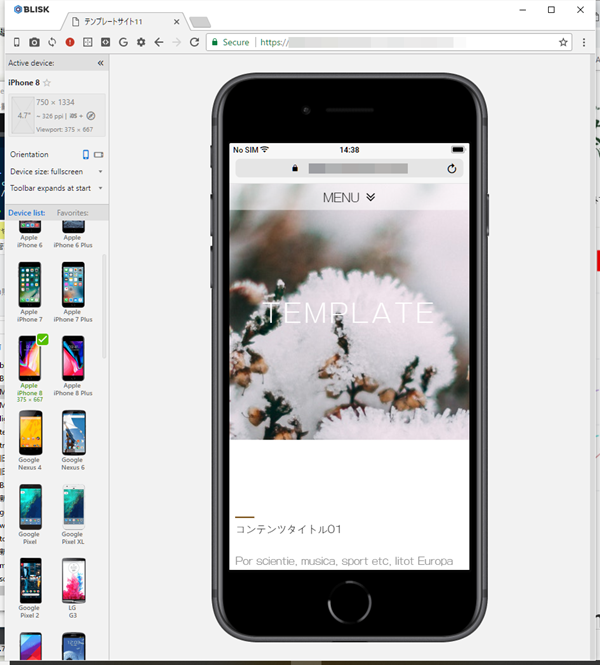Collapse the Active device side panel

[100, 63]
